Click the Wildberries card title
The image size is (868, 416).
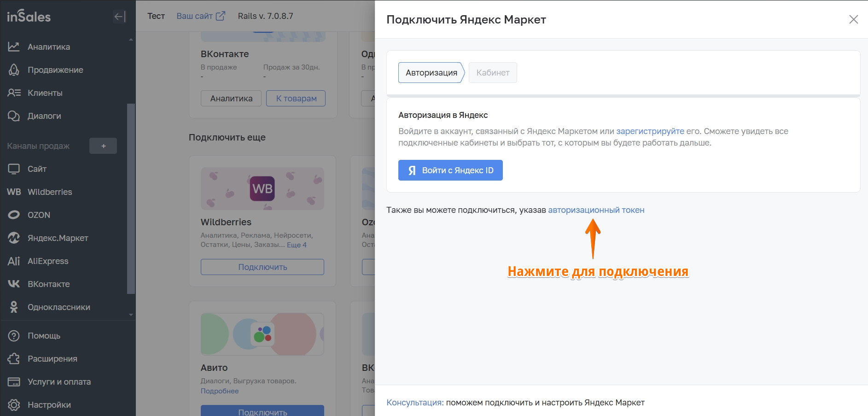tap(226, 222)
